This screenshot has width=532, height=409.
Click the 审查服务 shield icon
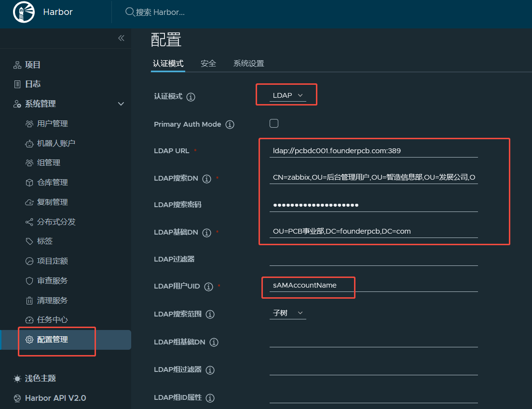tap(29, 281)
